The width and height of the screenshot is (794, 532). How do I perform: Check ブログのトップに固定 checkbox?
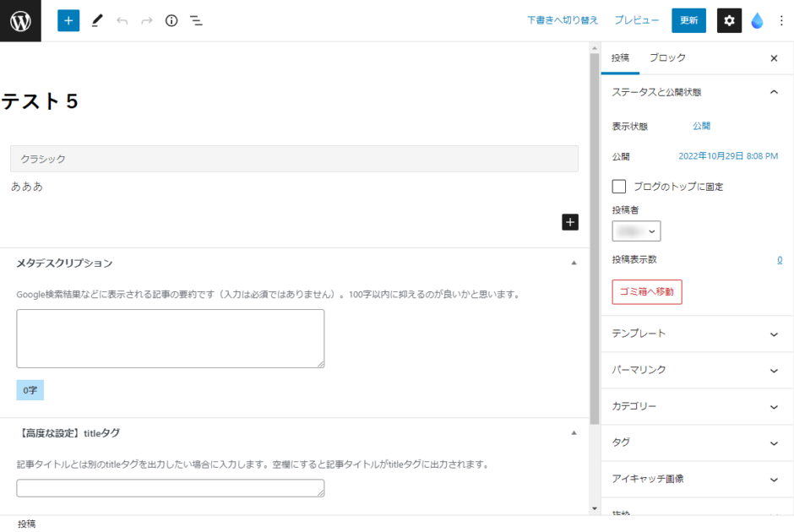click(x=619, y=187)
